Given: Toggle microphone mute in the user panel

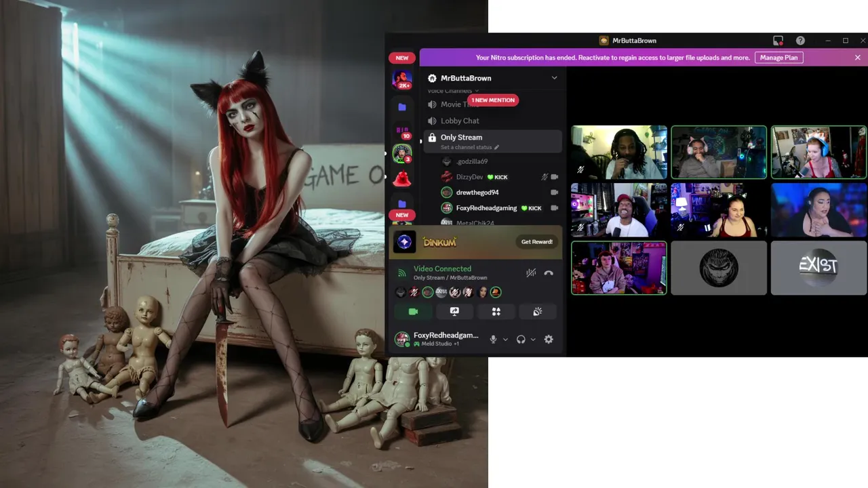Looking at the screenshot, I should click(x=493, y=340).
